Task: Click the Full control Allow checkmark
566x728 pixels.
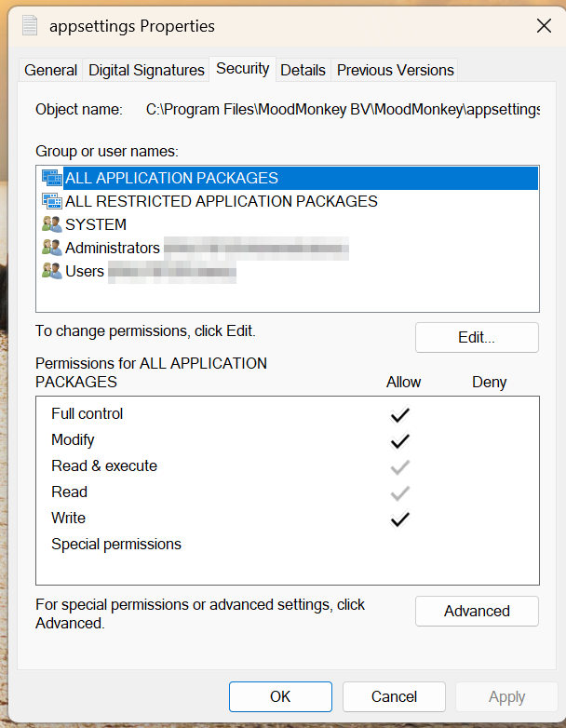Action: click(399, 414)
